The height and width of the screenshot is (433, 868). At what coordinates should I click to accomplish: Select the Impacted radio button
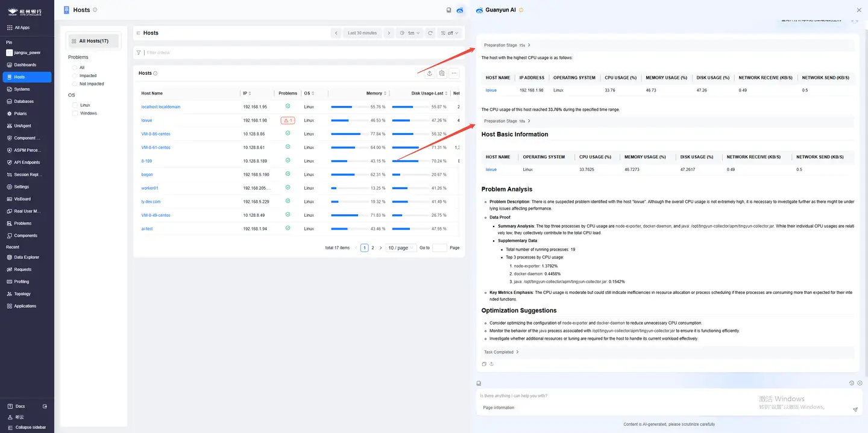pyautogui.click(x=75, y=76)
